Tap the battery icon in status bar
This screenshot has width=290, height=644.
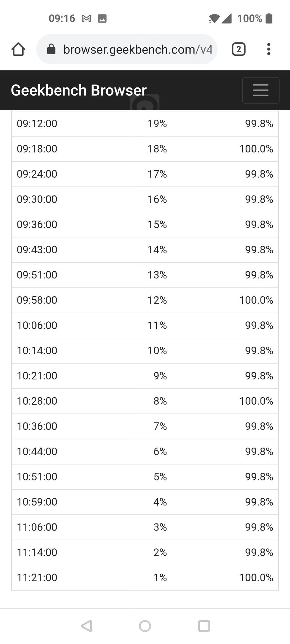[269, 18]
